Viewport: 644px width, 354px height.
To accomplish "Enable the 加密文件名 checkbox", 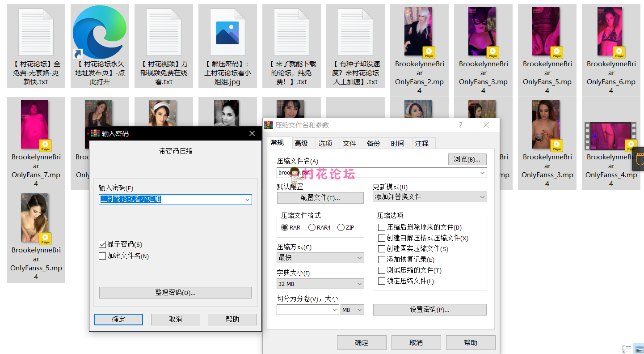I will (x=101, y=255).
